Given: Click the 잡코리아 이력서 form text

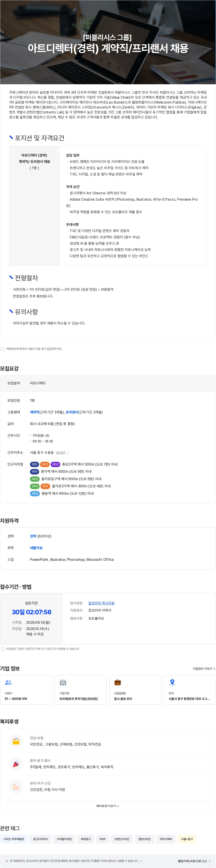Looking at the screenshot, I should pyautogui.click(x=100, y=610).
